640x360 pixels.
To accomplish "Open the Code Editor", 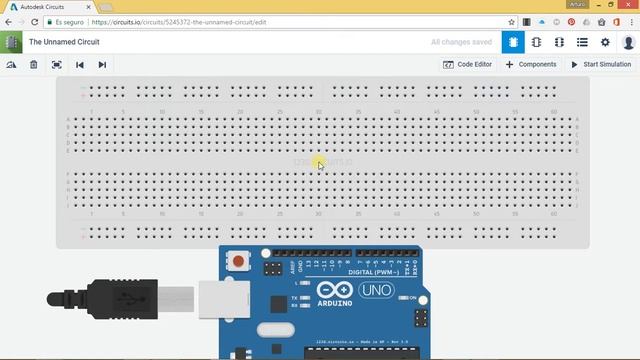I will 467,64.
